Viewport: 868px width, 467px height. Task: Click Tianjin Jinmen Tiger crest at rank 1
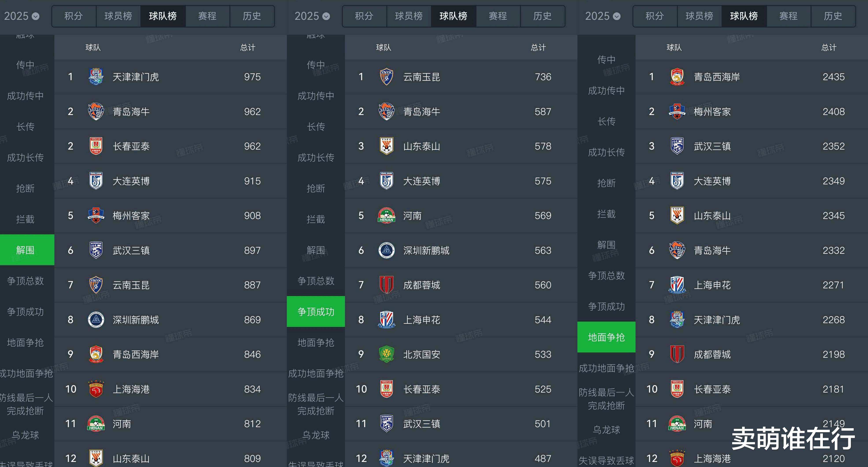coord(96,77)
